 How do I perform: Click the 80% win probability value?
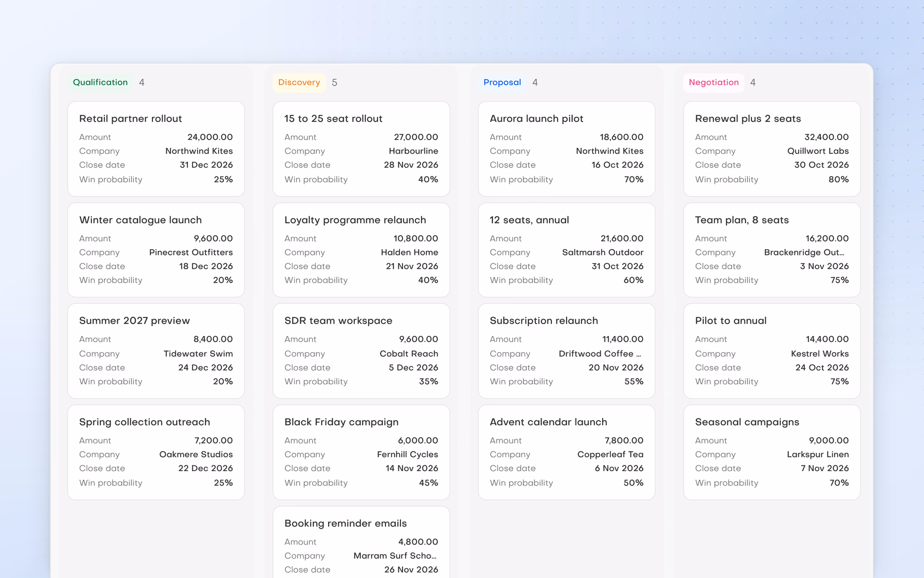click(x=838, y=179)
